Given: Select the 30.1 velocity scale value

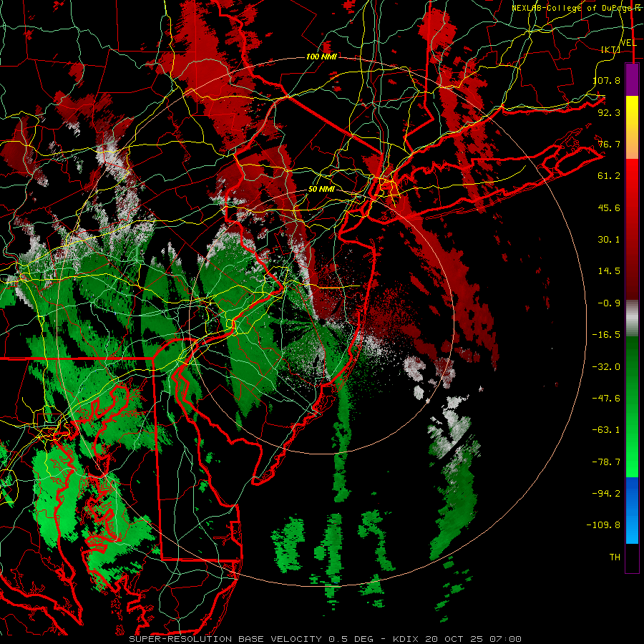Looking at the screenshot, I should (x=609, y=240).
